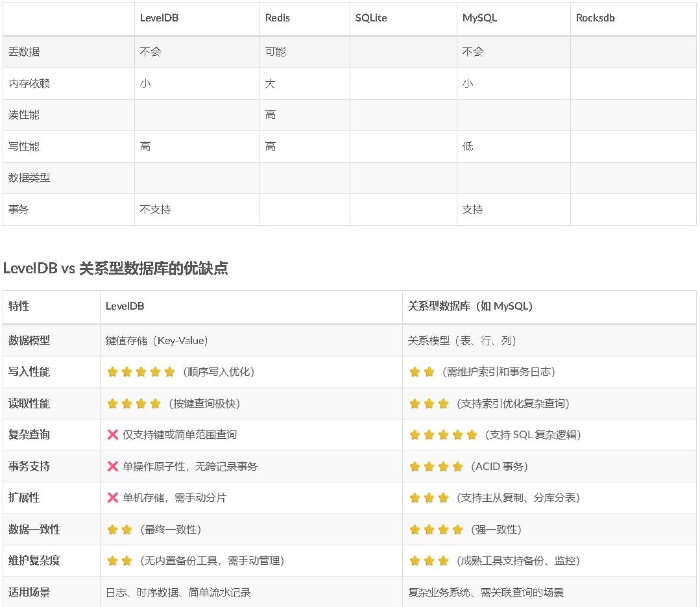Click the 读性能 row label

click(x=24, y=115)
